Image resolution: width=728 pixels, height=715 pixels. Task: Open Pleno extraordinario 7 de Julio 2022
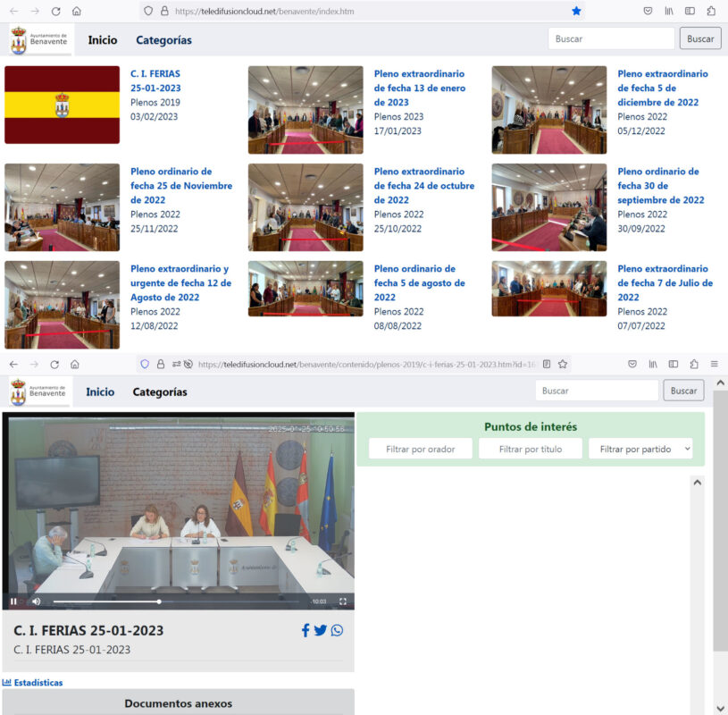click(665, 282)
